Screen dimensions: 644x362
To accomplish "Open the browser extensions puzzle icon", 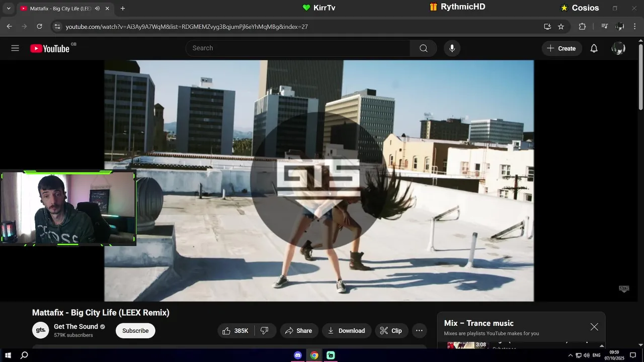I will coord(582,26).
